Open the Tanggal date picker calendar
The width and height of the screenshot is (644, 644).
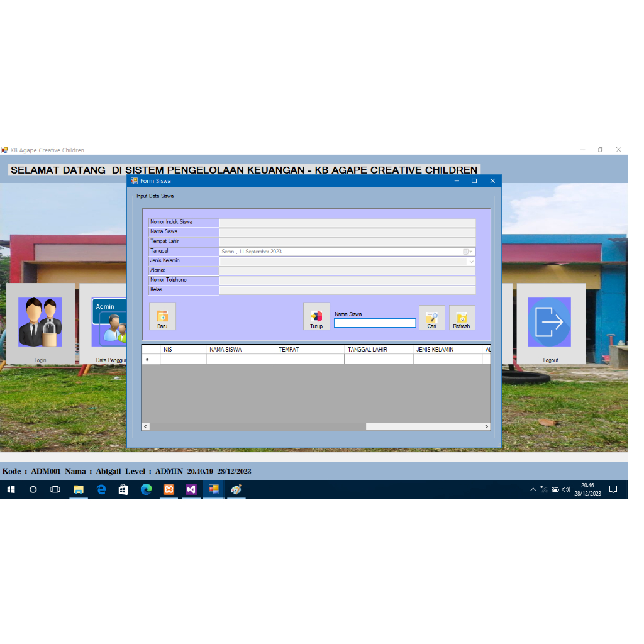468,252
